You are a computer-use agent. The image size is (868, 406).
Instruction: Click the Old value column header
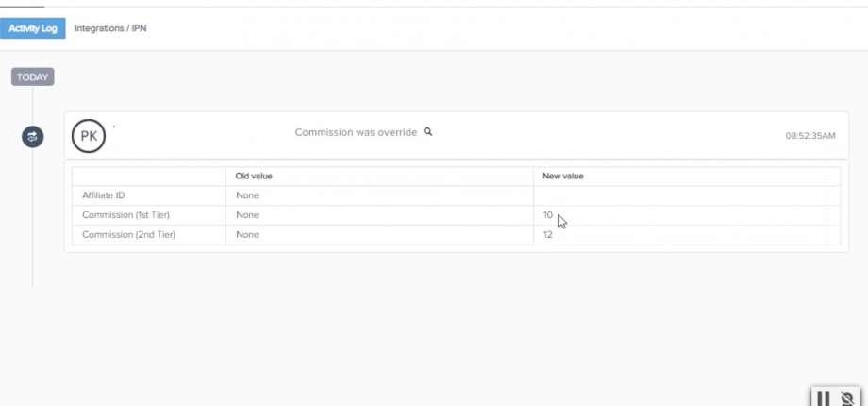pyautogui.click(x=254, y=177)
